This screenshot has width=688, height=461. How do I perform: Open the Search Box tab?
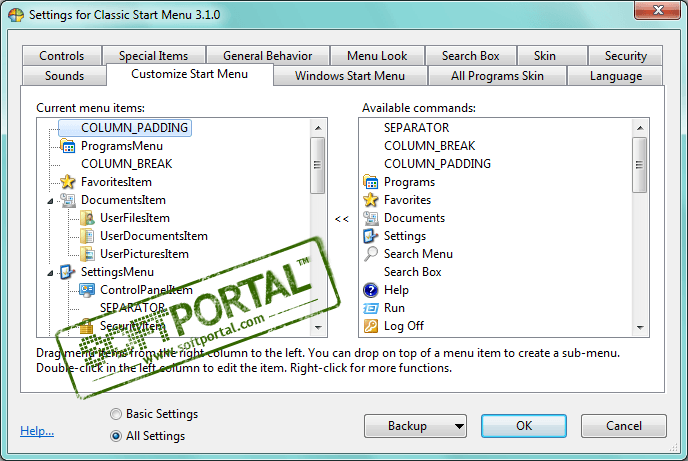tap(470, 56)
